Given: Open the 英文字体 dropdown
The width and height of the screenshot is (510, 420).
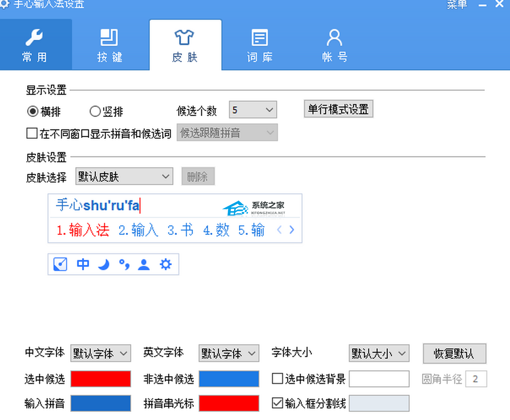Looking at the screenshot, I should point(229,353).
